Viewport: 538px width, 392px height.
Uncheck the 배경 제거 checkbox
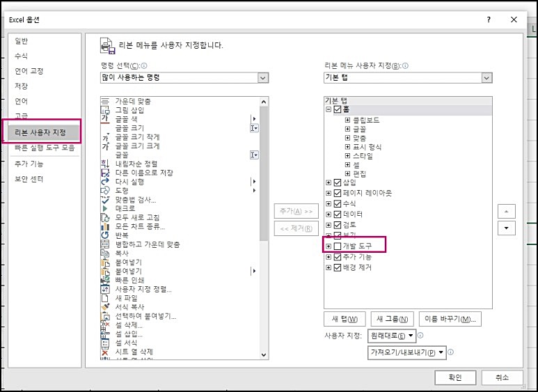coord(338,267)
